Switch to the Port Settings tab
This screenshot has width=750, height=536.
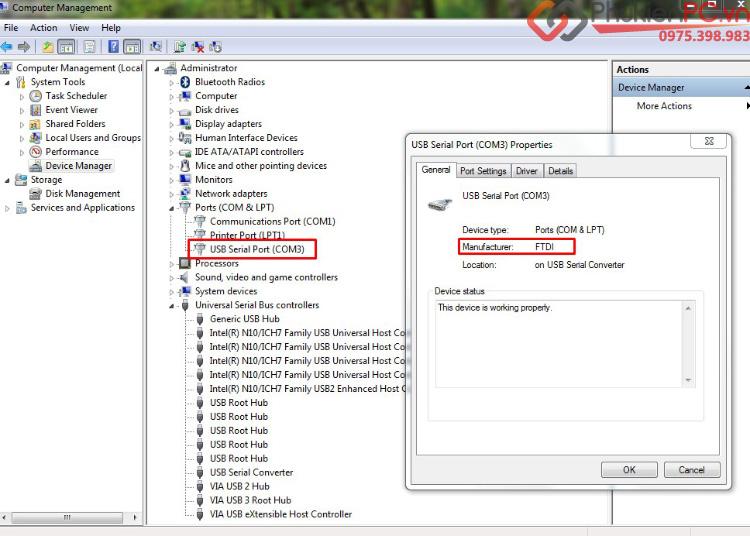click(483, 171)
